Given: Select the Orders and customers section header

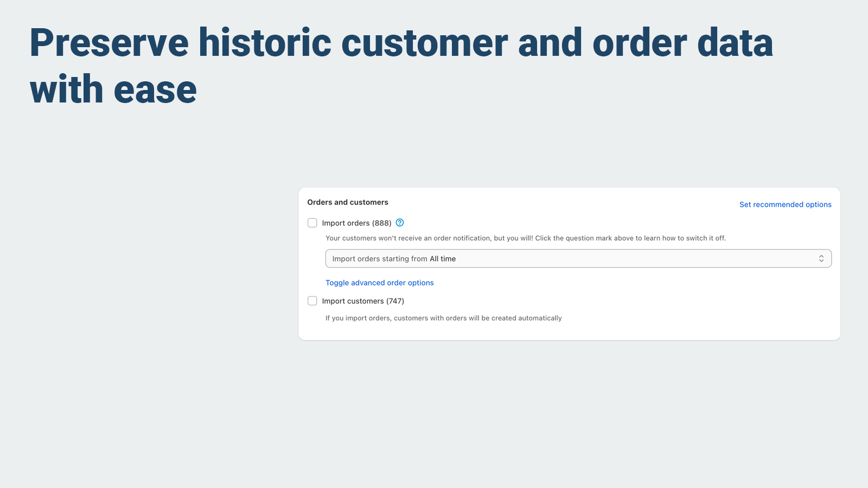Looking at the screenshot, I should [347, 202].
